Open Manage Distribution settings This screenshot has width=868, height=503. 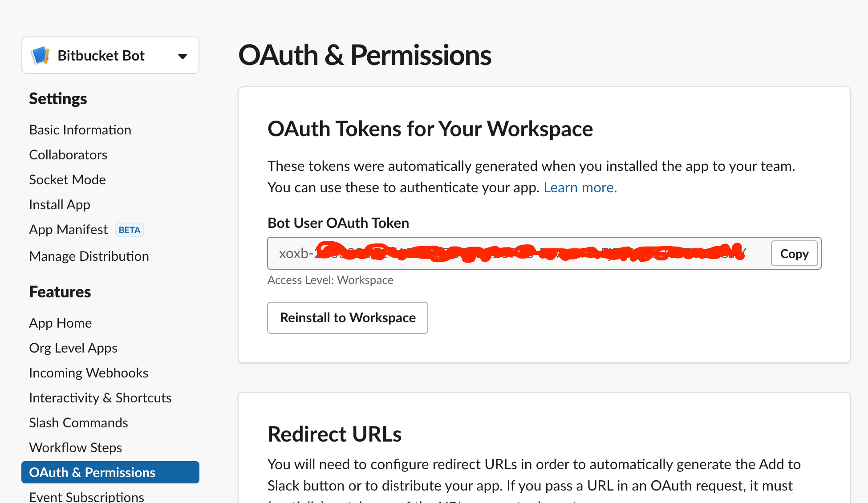[89, 256]
